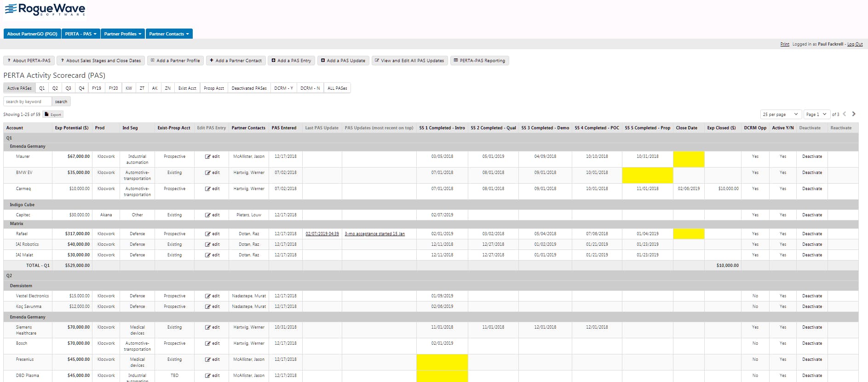The image size is (868, 382).
Task: Expand the Partner Profiles dropdown menu
Action: coord(123,34)
